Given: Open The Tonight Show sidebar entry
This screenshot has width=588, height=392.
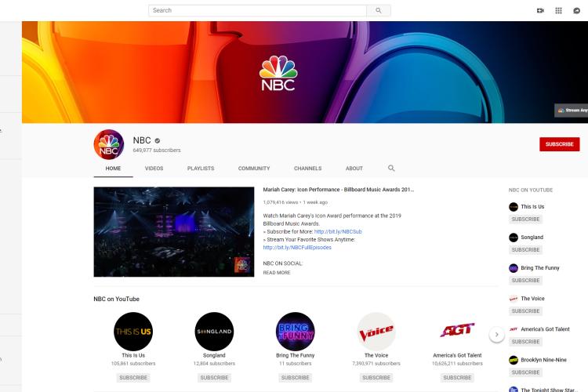Looking at the screenshot, I should (543, 390).
